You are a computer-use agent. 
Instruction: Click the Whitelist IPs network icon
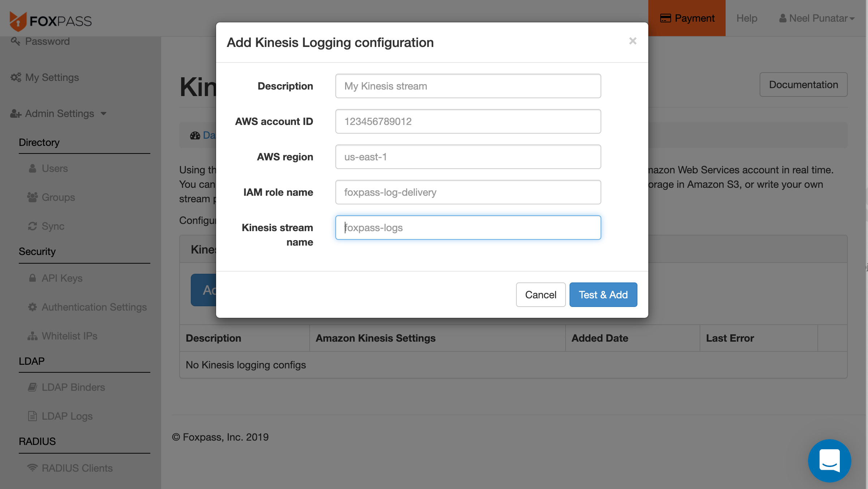pos(33,336)
